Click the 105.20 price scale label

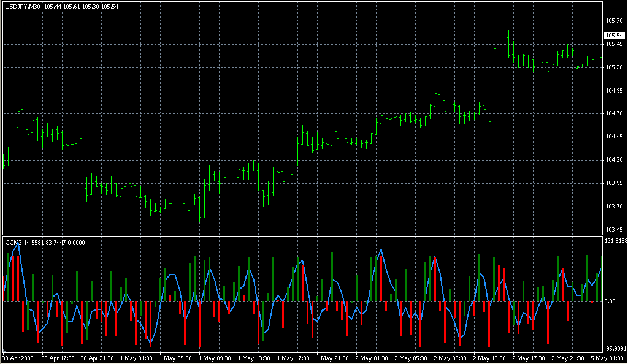(x=614, y=67)
